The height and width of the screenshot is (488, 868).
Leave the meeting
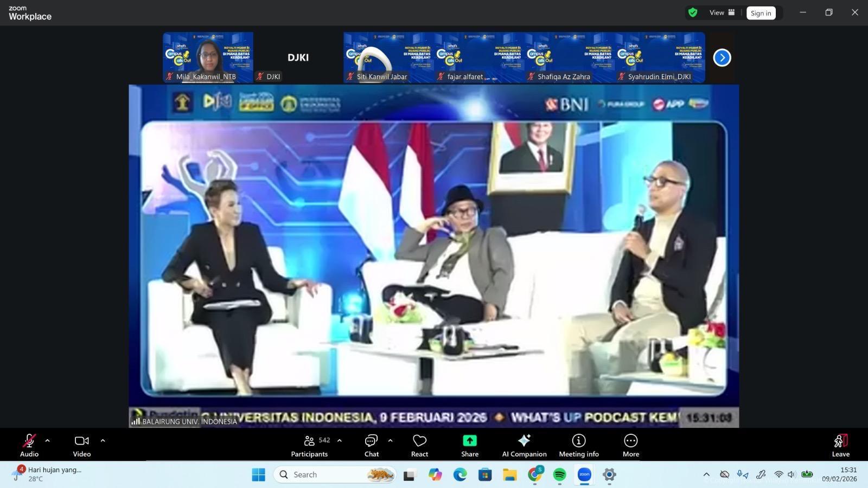[840, 446]
